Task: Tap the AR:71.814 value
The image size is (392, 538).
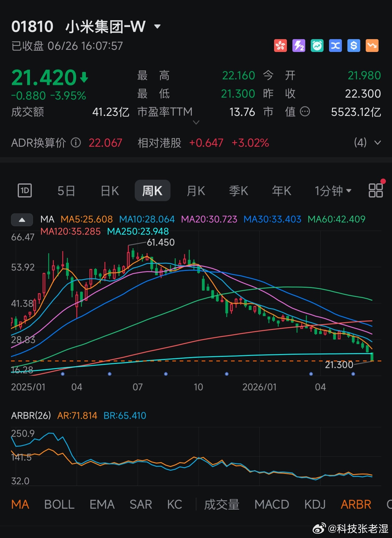Action: [77, 415]
